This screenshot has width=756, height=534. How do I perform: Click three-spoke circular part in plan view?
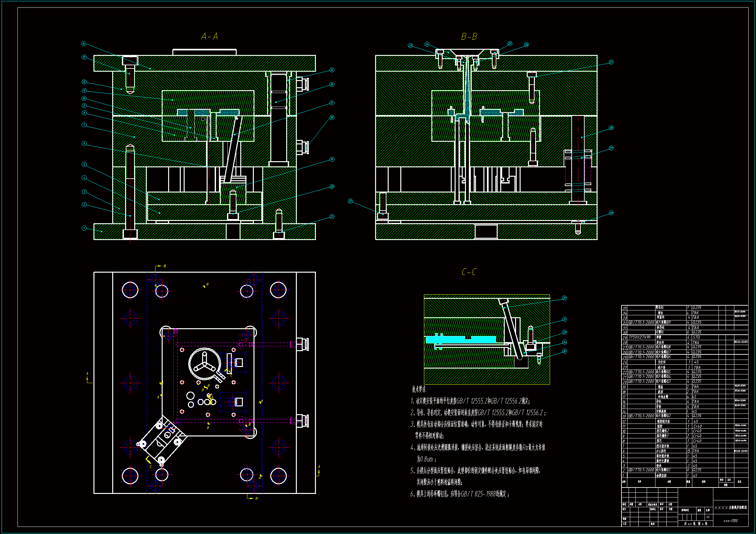click(204, 363)
